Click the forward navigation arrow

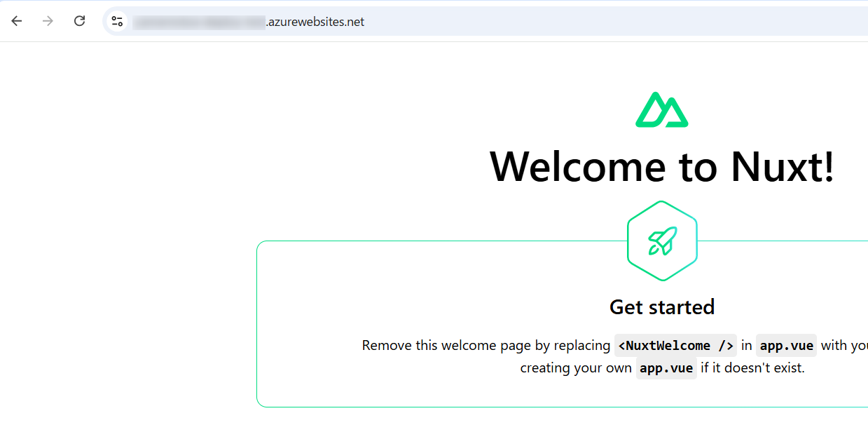pos(48,21)
